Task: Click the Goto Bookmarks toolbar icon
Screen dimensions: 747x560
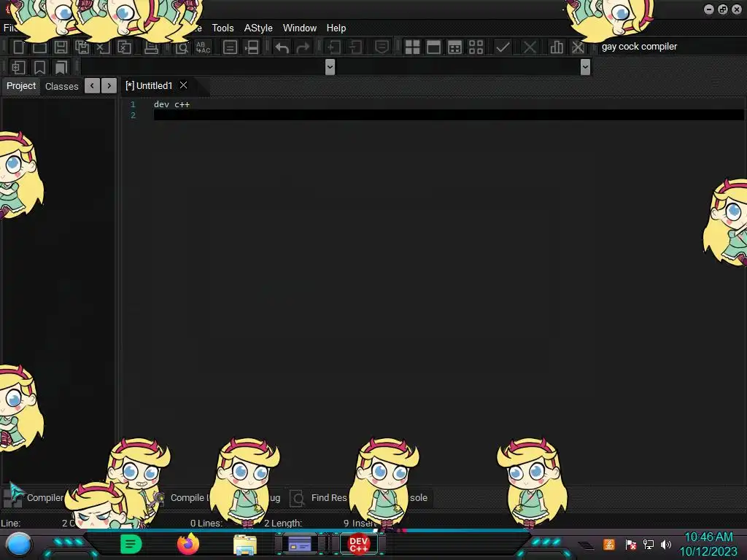Action: point(61,67)
